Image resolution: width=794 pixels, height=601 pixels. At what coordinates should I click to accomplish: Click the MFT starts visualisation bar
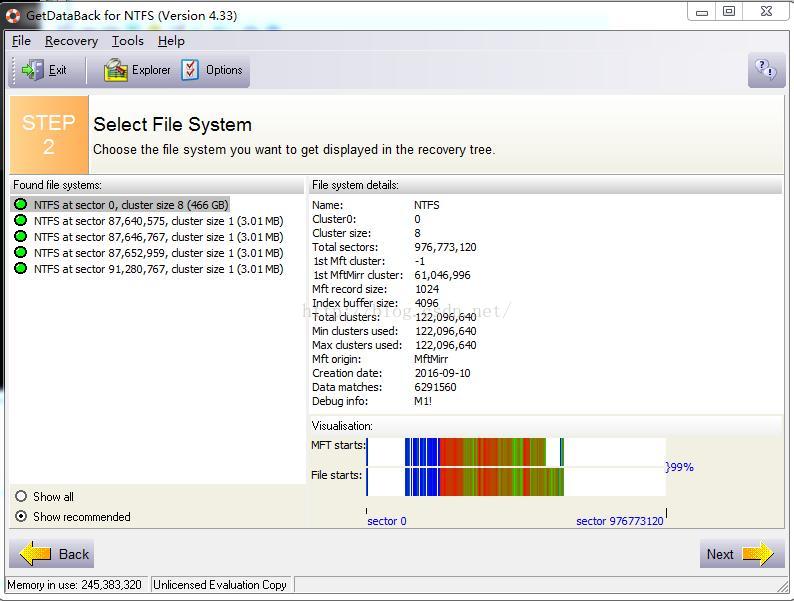click(x=515, y=452)
